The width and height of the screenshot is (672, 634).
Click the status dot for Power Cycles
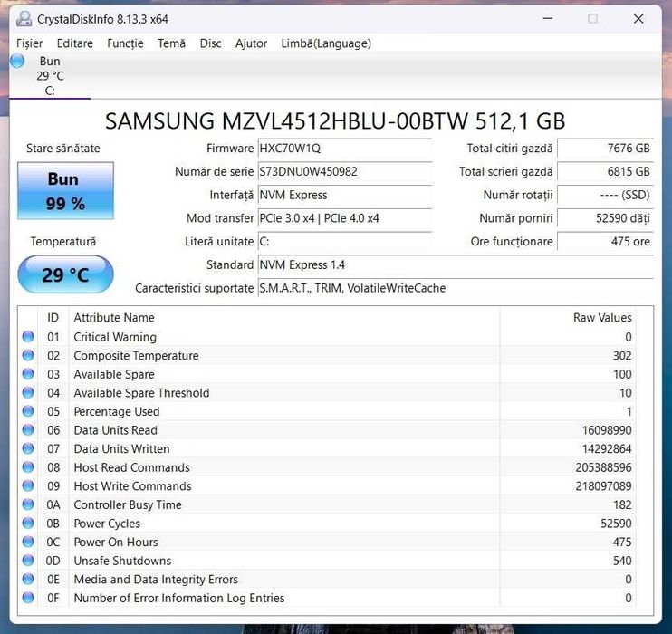click(x=28, y=523)
